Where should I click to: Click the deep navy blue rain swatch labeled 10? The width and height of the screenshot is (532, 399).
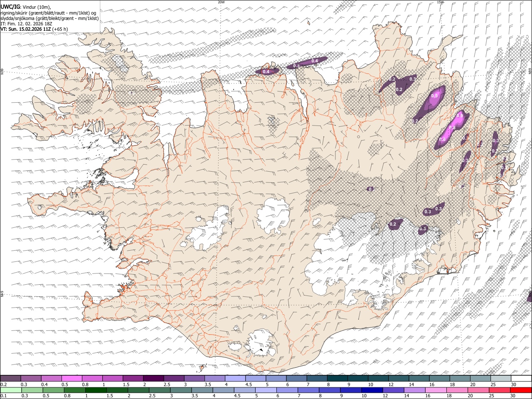coord(372,390)
